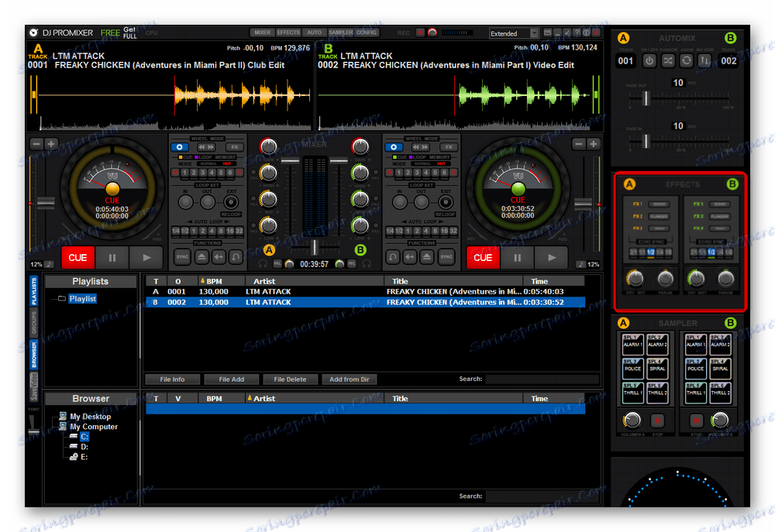
Task: Click loop EXIT button on deck A
Action: 231,202
